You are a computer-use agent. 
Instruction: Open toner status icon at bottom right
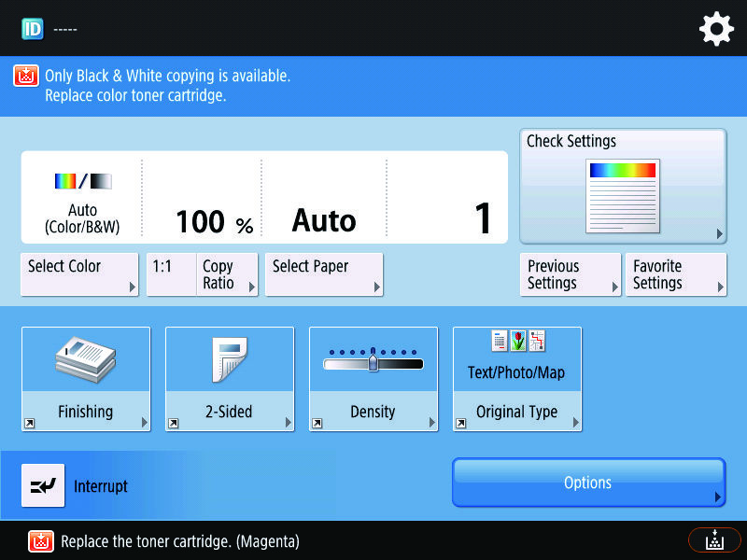714,540
